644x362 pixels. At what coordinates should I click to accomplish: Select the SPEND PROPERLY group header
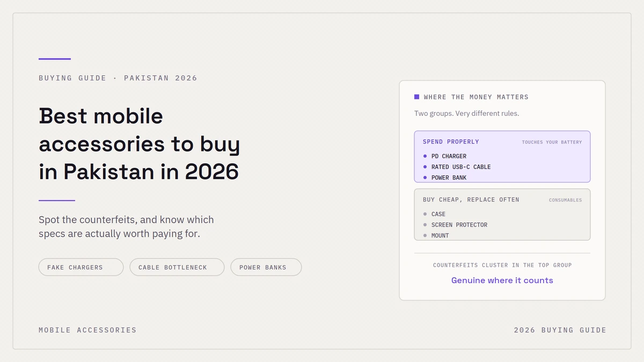point(451,142)
